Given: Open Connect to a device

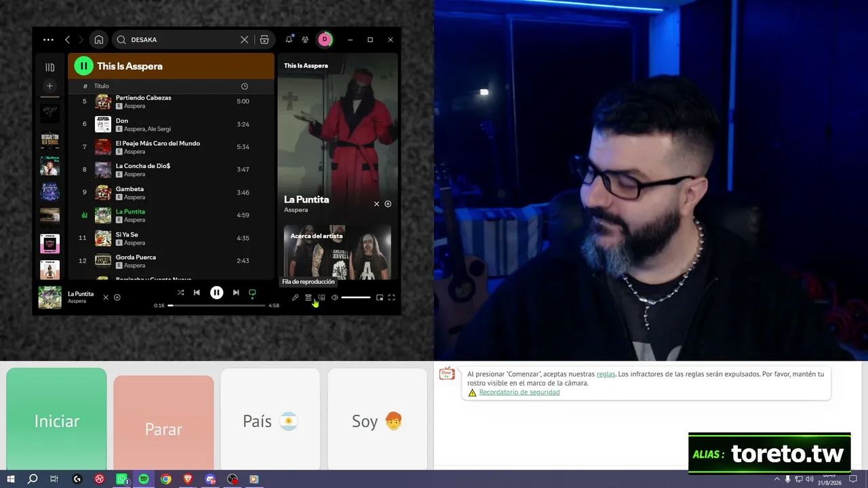Looking at the screenshot, I should click(x=321, y=298).
